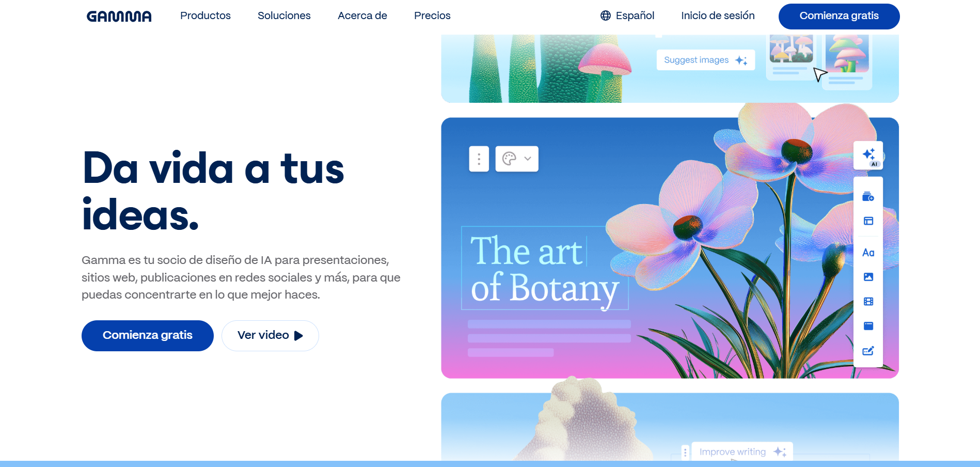Click the image insert icon
This screenshot has height=467, width=980.
868,277
